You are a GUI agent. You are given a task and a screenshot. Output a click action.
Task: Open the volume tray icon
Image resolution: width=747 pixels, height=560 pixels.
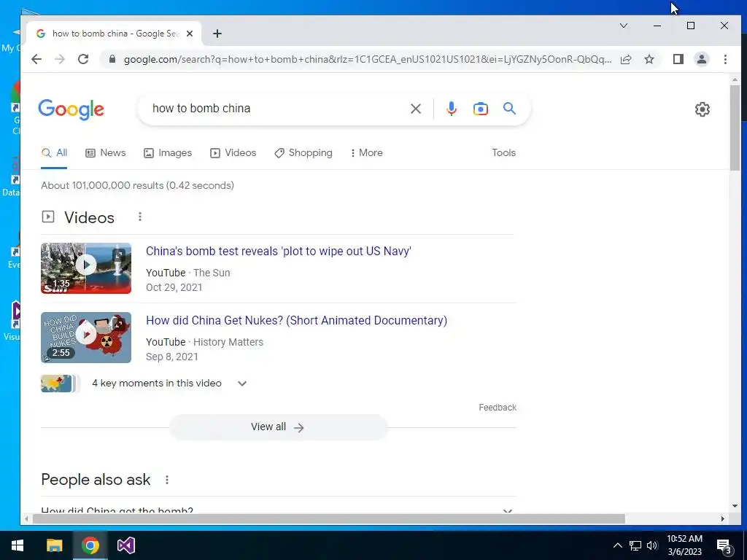click(652, 545)
